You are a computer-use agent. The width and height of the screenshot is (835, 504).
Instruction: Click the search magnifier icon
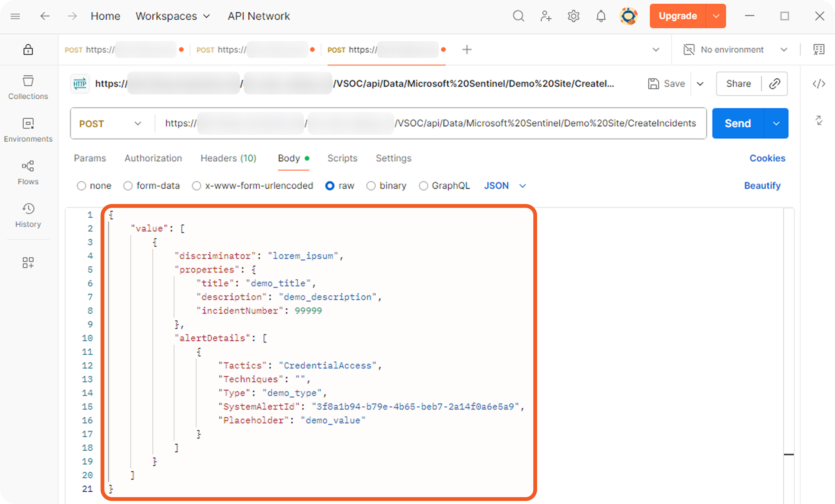(518, 16)
